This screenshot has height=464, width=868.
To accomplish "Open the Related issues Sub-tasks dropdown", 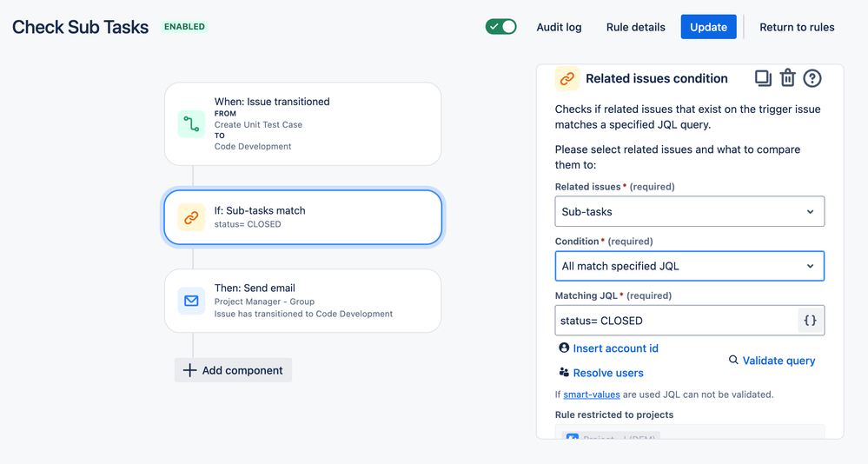I will pyautogui.click(x=689, y=211).
